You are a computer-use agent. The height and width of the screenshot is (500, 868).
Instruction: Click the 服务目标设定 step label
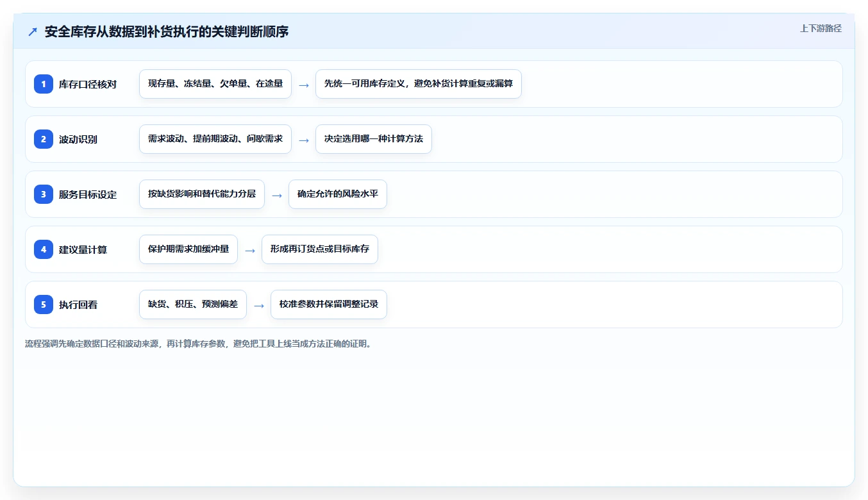point(88,194)
